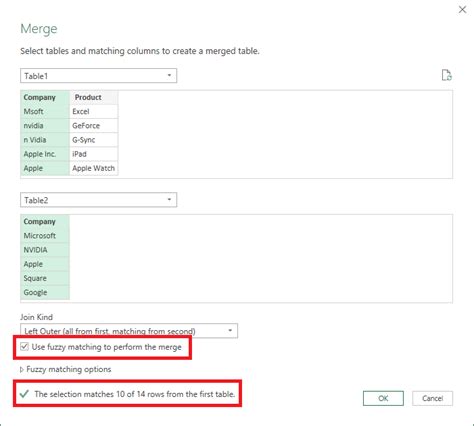Click the match status message text
The width and height of the screenshot is (474, 426).
point(135,394)
